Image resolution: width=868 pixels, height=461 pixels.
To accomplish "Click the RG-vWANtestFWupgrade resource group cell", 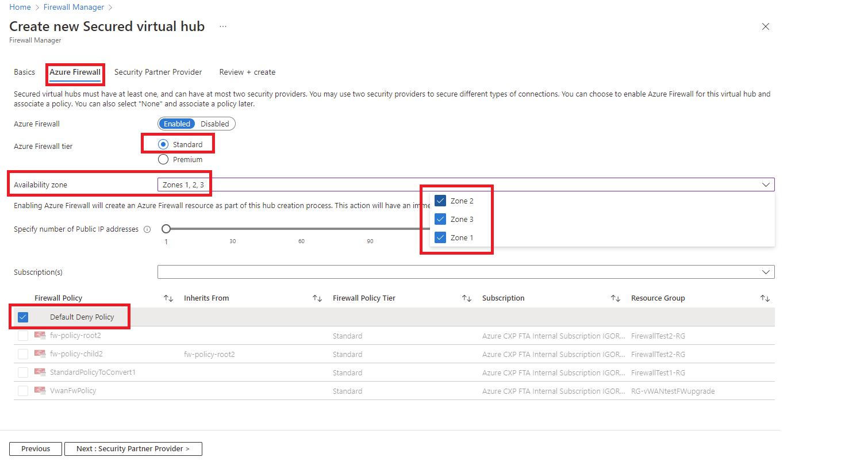I will click(x=673, y=391).
